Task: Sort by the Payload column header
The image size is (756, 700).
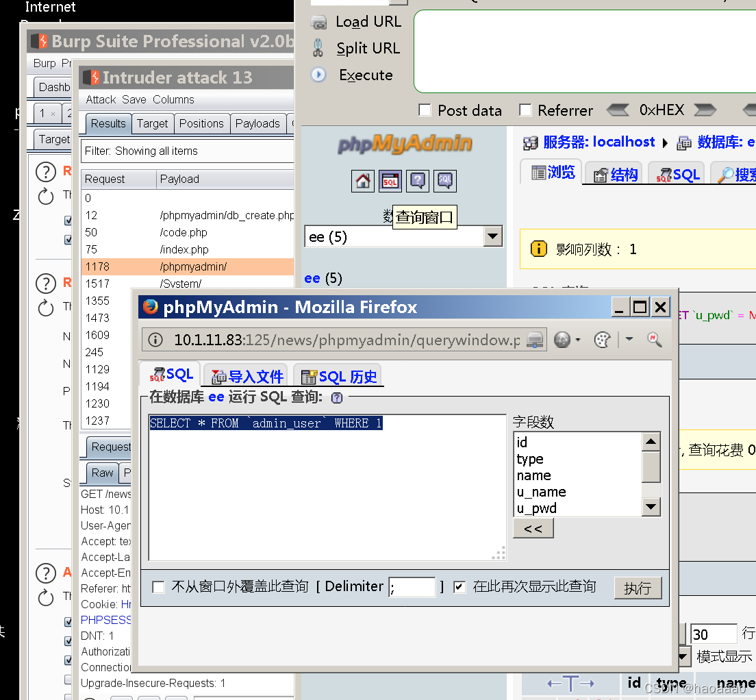Action: (225, 179)
